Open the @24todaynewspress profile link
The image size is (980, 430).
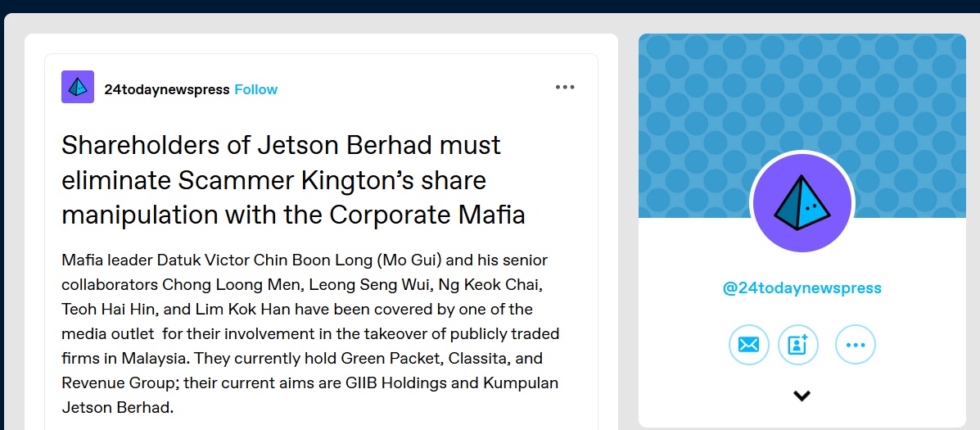click(x=802, y=288)
